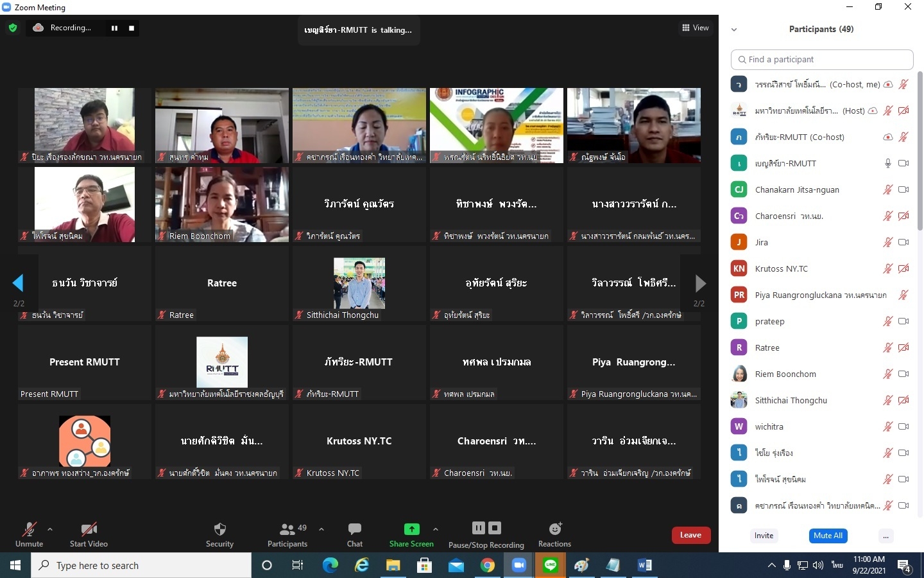
Task: Collapse the Participants panel chevron
Action: [734, 30]
